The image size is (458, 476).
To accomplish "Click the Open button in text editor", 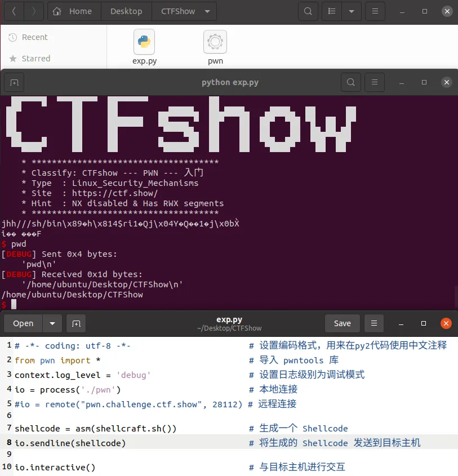I will (x=23, y=323).
